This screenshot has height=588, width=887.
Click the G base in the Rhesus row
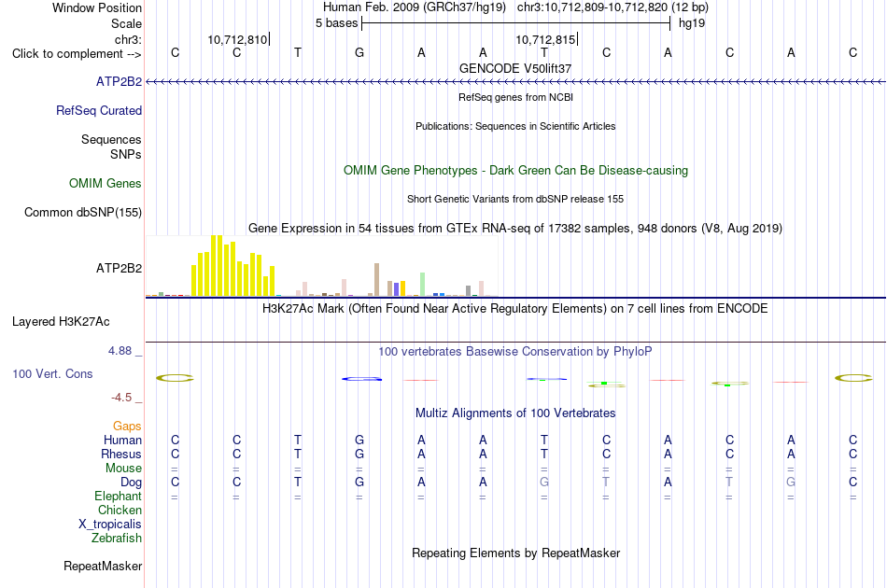(359, 454)
